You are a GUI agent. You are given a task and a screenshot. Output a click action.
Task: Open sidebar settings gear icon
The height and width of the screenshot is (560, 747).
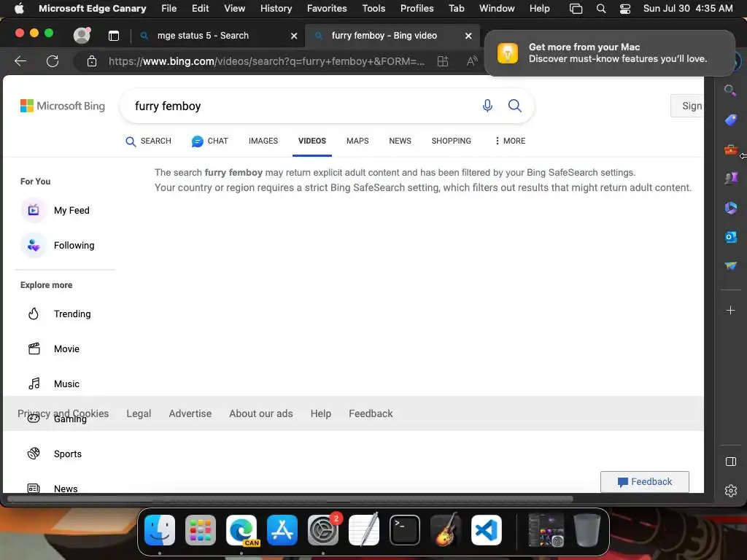pyautogui.click(x=730, y=491)
